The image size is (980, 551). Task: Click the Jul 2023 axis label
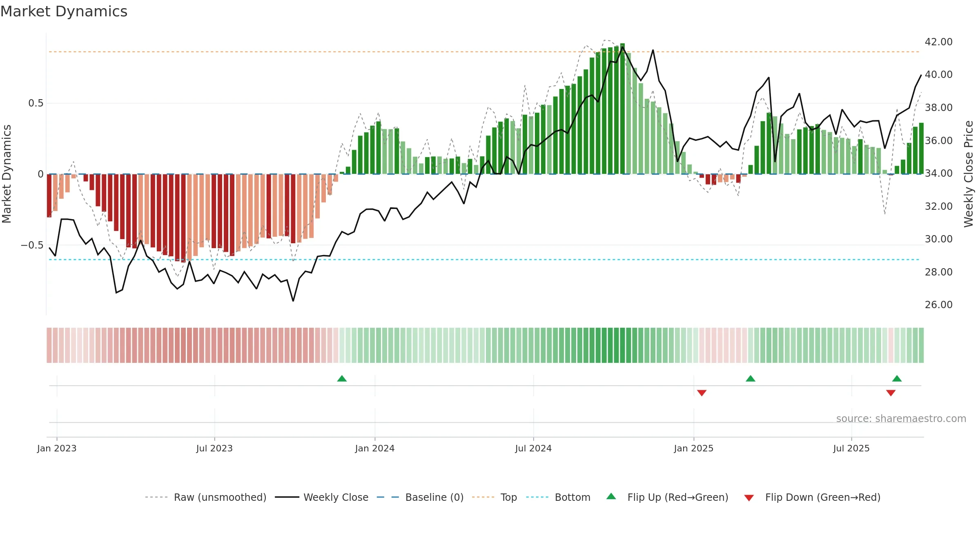[x=214, y=448]
